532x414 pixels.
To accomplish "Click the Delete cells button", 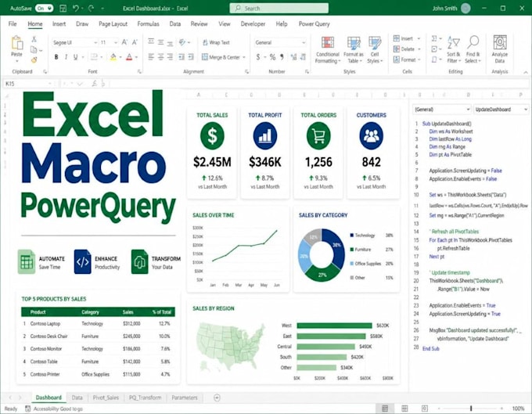I will 407,49.
